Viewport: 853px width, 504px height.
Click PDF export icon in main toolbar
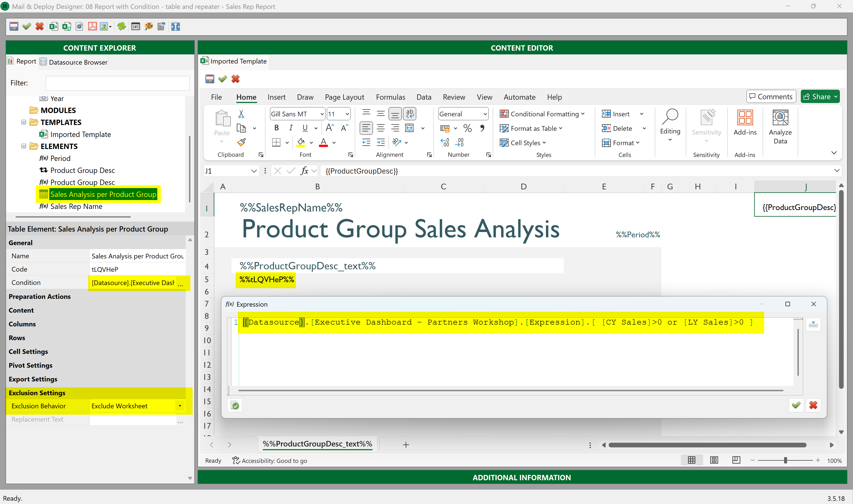[92, 26]
